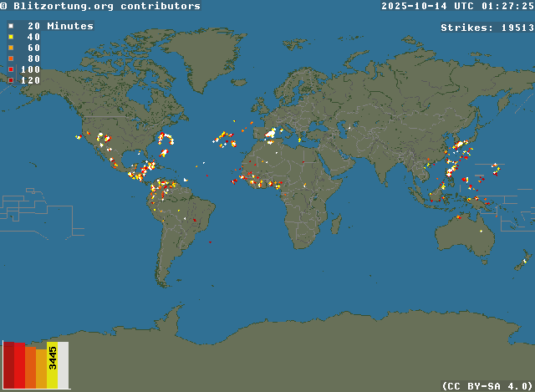Click the white 20 minutes legend marker
Screen dimensions: 535x392
point(10,27)
